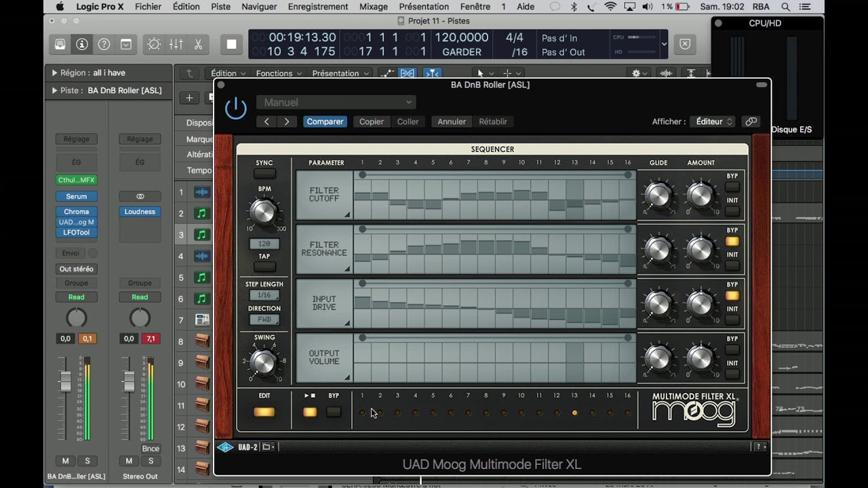
Task: Open the Afficher Éditeur dropdown
Action: [713, 122]
